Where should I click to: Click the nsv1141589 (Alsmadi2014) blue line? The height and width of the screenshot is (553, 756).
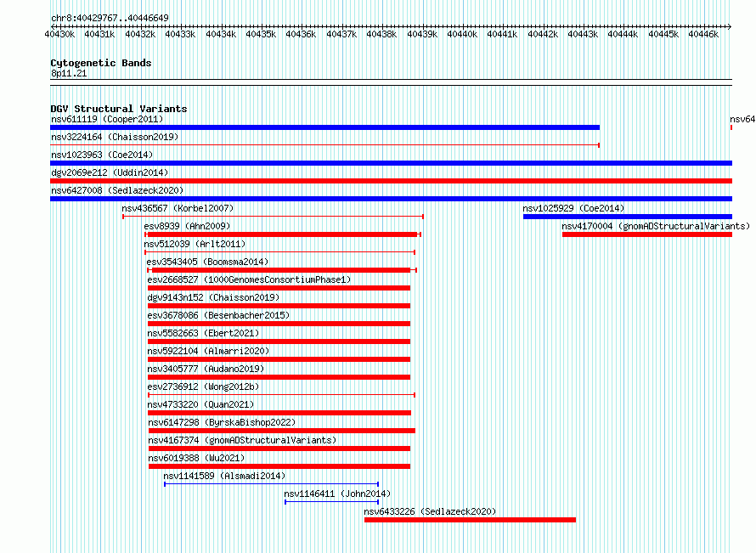pos(272,484)
